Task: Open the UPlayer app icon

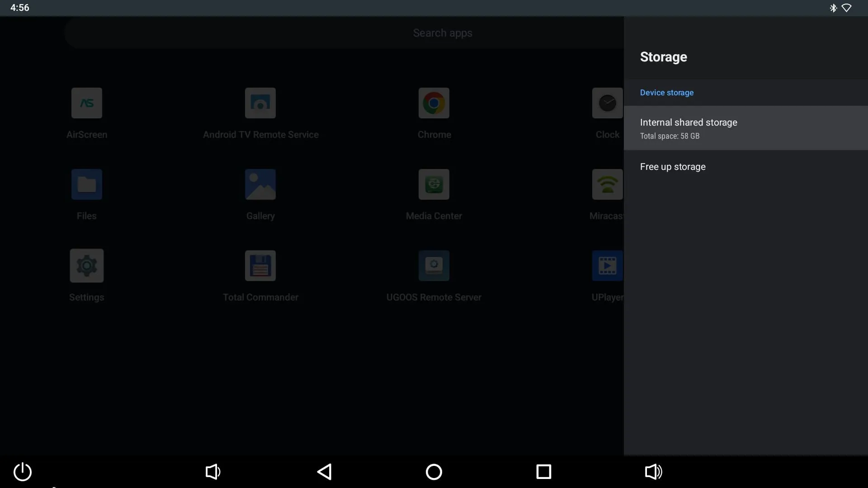Action: pos(607,266)
